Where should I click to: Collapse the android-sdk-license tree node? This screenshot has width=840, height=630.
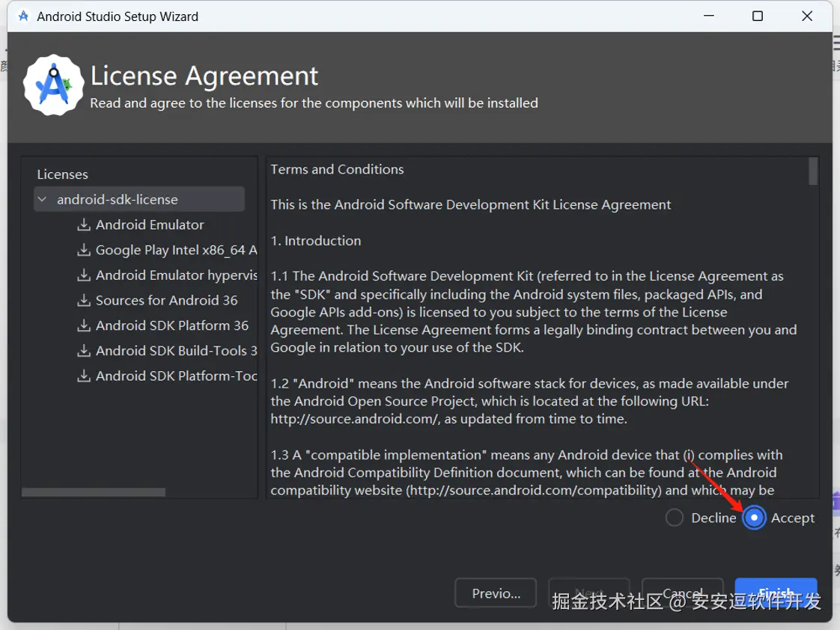(43, 200)
